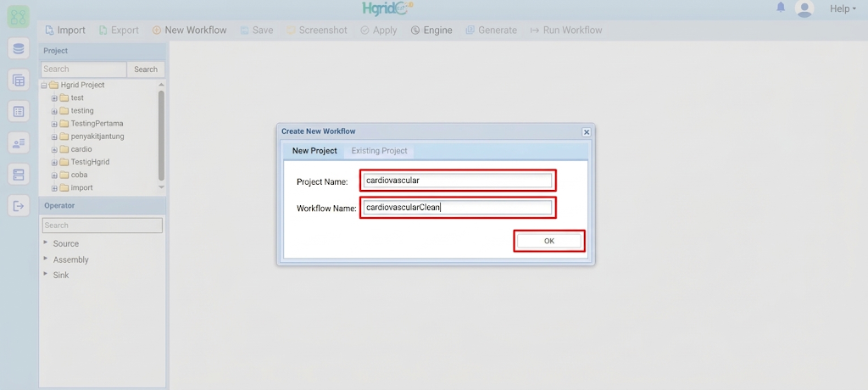Click the Save toolbar button
868x390 pixels.
[257, 30]
